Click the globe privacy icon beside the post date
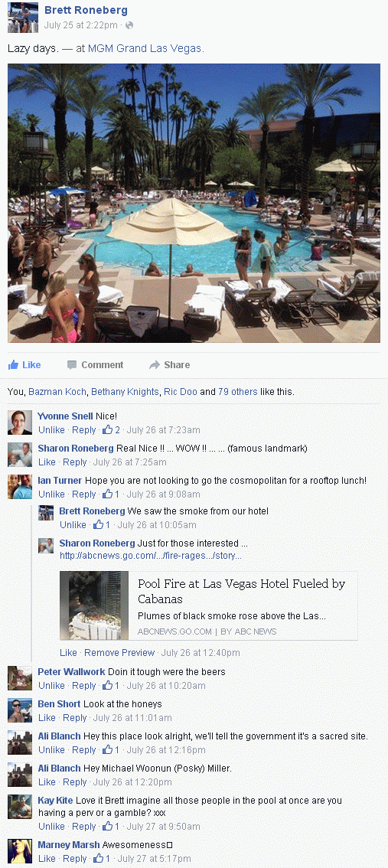This screenshot has width=388, height=868. click(129, 25)
